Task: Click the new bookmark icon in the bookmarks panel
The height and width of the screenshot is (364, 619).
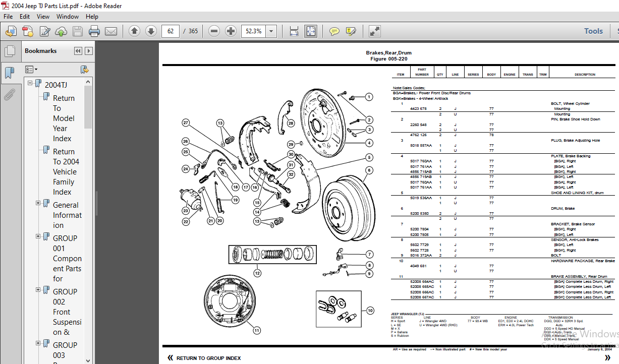Action: click(x=85, y=70)
